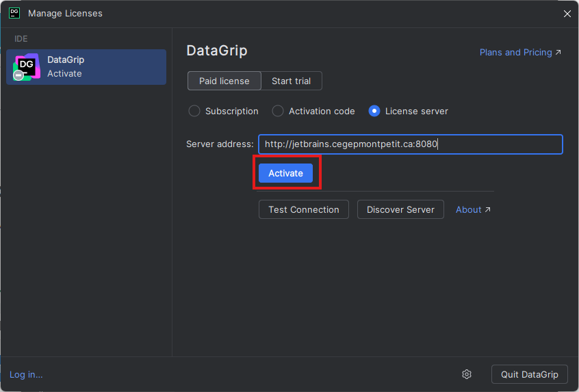Click the Test Connection button
This screenshot has width=579, height=392.
click(303, 209)
